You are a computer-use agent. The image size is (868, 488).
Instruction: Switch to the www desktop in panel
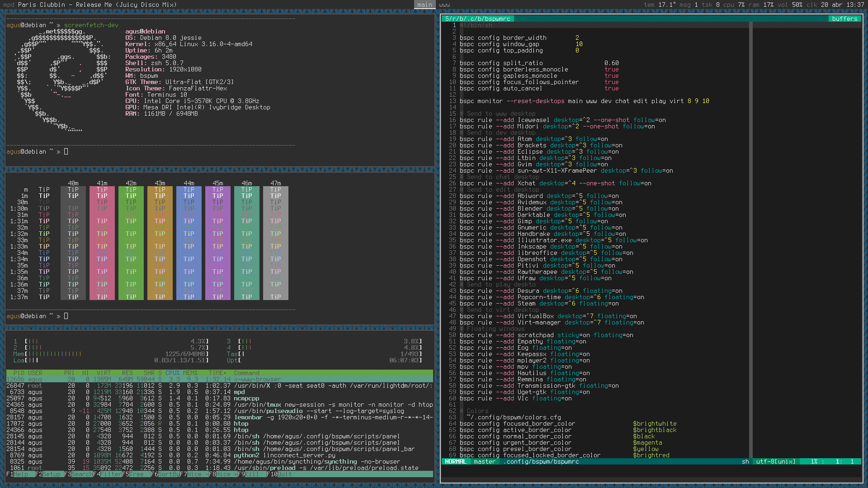coord(444,5)
